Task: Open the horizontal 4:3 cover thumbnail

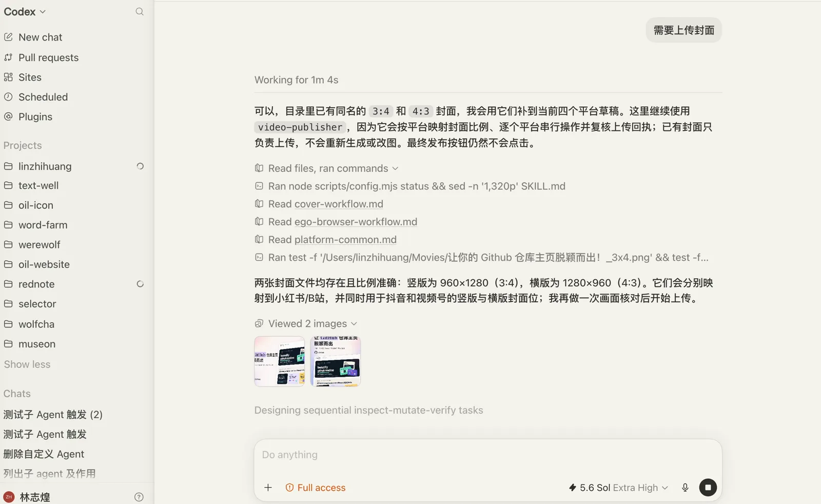Action: coord(280,361)
